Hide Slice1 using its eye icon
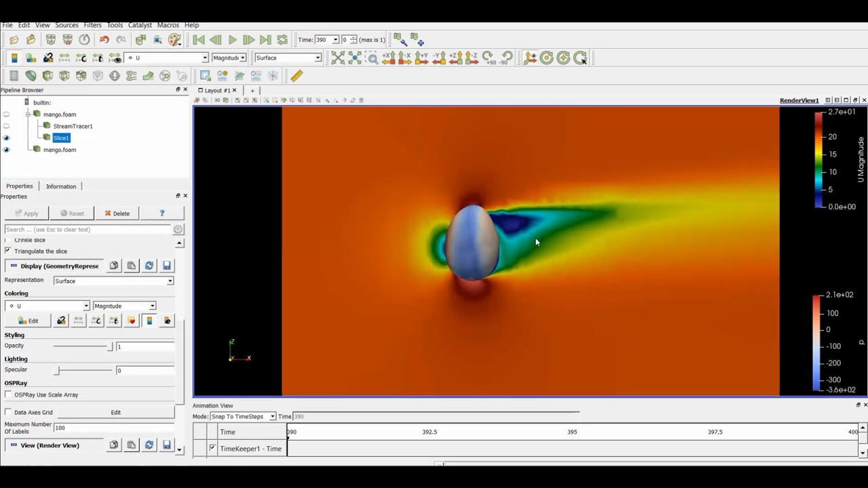The width and height of the screenshot is (868, 488). coord(6,138)
